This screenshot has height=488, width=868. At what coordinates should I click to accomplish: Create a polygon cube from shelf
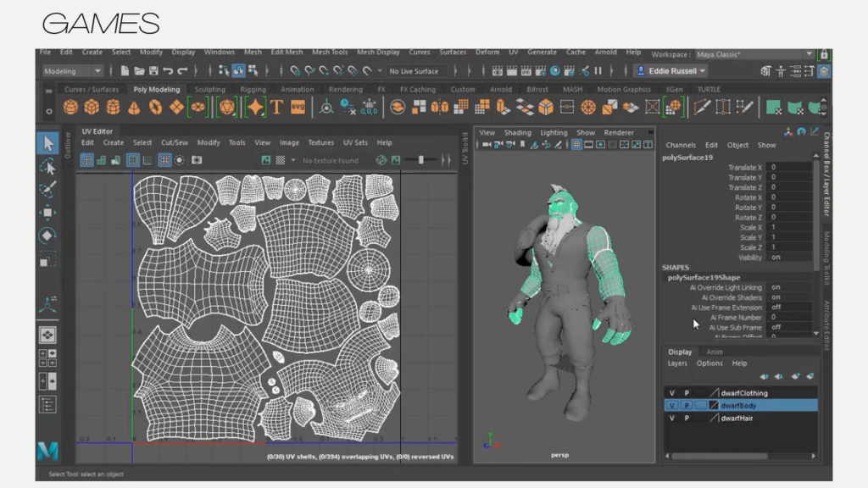(x=92, y=107)
